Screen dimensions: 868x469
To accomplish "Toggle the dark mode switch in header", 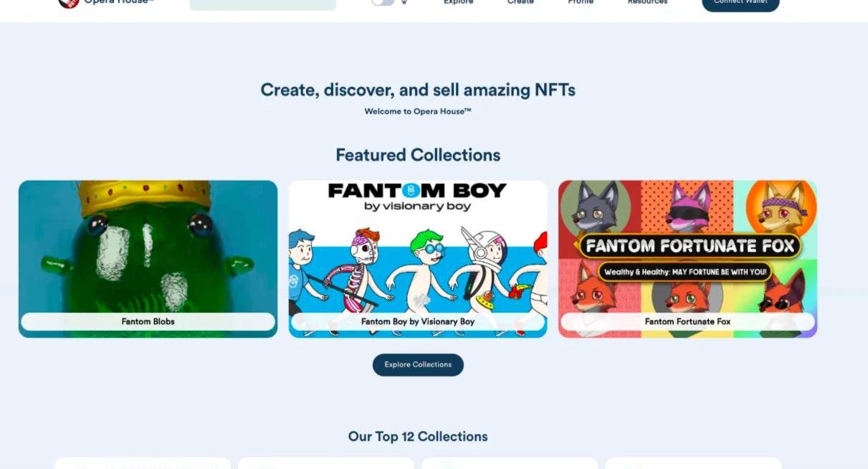I will coord(383,2).
